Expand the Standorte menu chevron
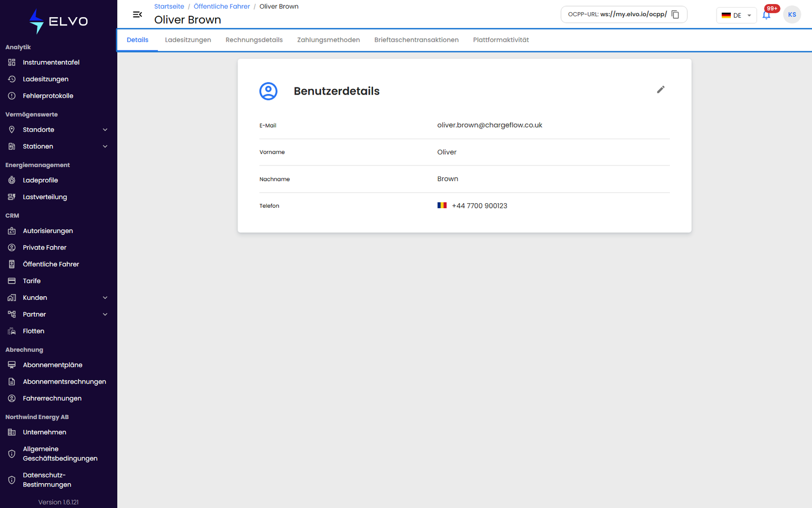This screenshot has height=508, width=812. pyautogui.click(x=105, y=130)
